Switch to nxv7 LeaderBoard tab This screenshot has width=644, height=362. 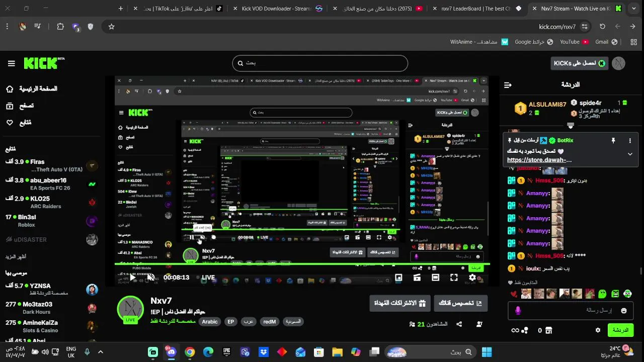point(478,9)
